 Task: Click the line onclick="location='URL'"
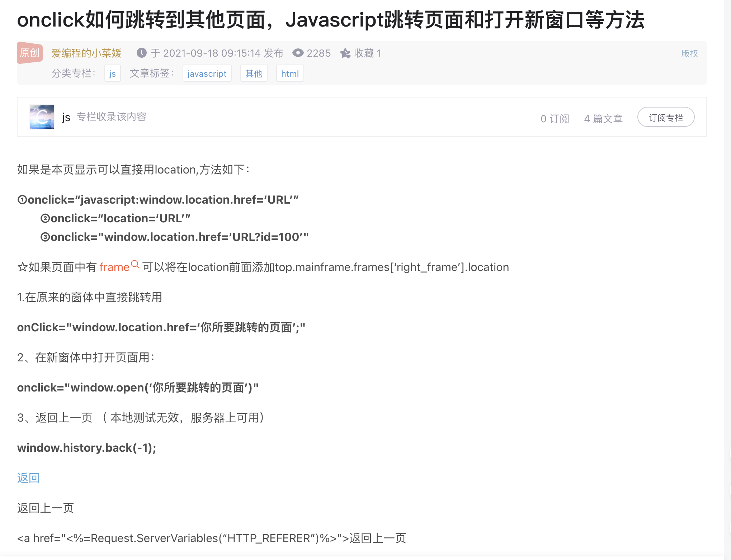(x=115, y=218)
